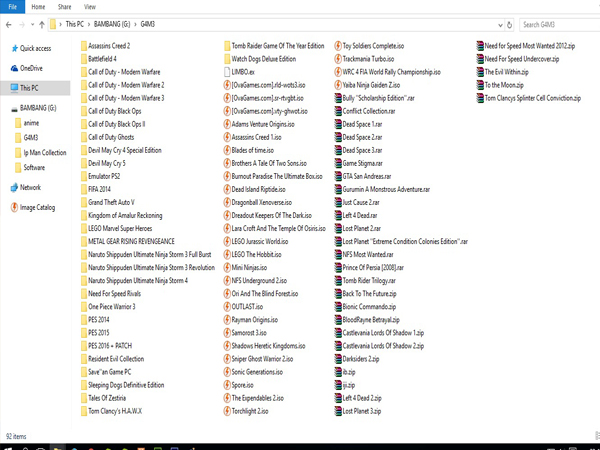600x450 pixels.
Task: Select the Battlefield 4 folder icon
Action: point(84,59)
